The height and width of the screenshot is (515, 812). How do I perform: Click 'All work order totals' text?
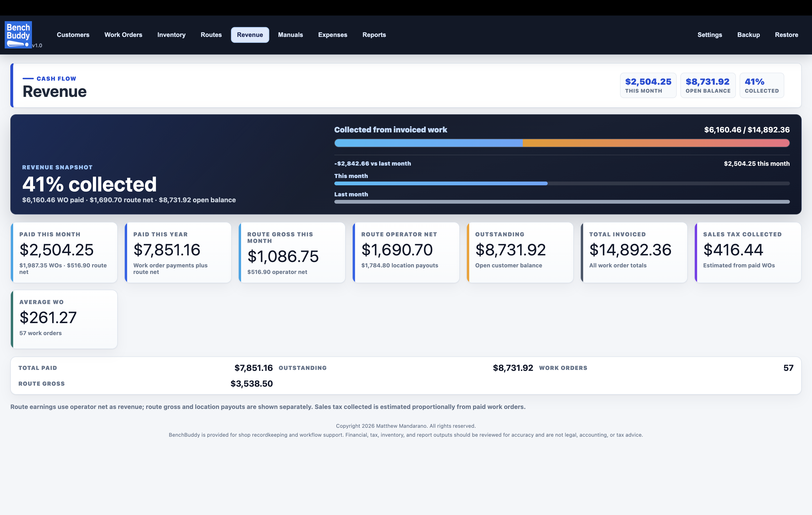tap(618, 265)
